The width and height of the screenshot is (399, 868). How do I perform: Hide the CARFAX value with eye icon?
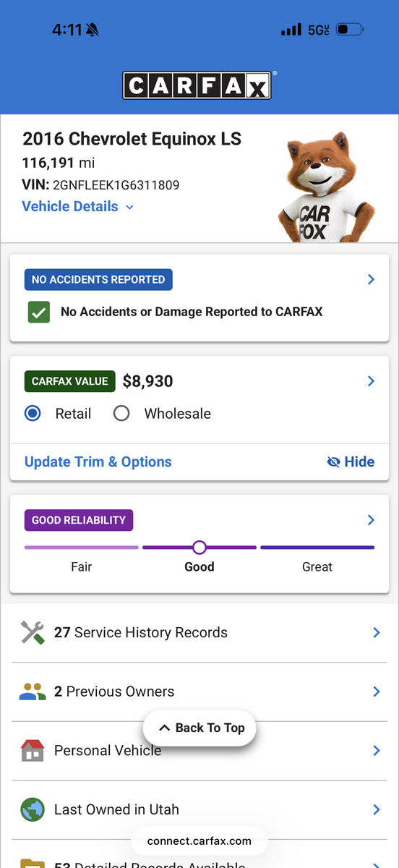coord(351,462)
